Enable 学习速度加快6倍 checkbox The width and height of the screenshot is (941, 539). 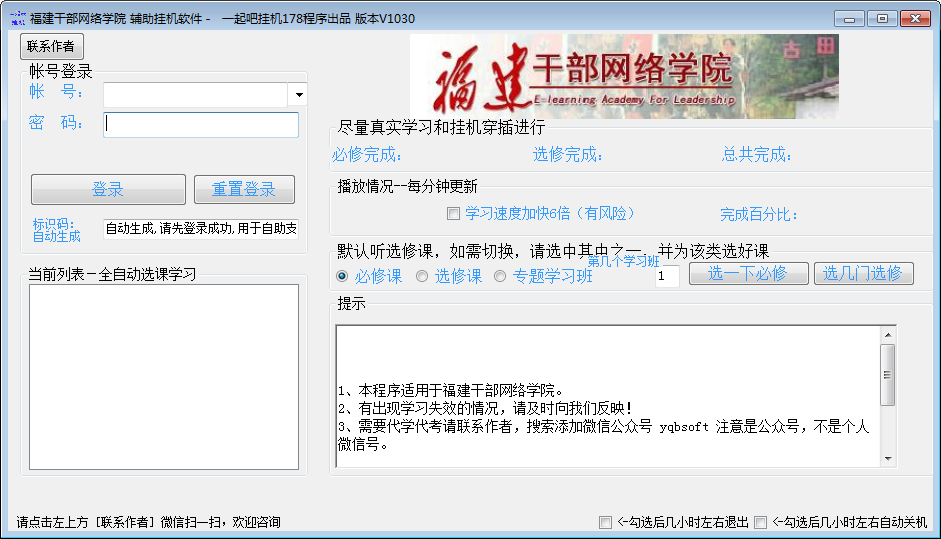click(x=454, y=214)
